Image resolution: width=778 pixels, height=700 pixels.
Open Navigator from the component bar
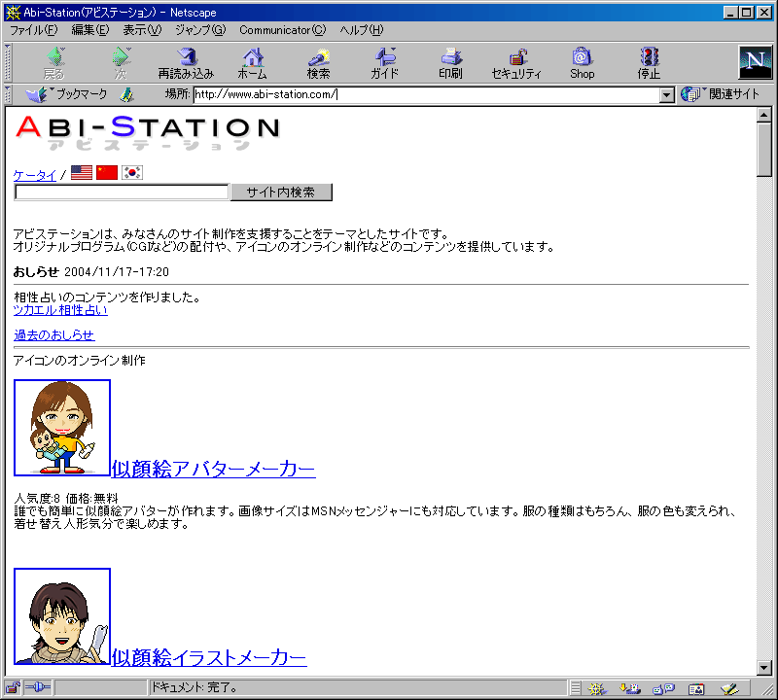click(597, 688)
